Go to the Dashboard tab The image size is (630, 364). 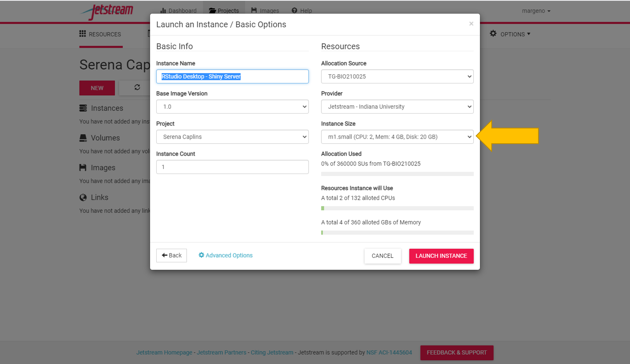click(178, 11)
